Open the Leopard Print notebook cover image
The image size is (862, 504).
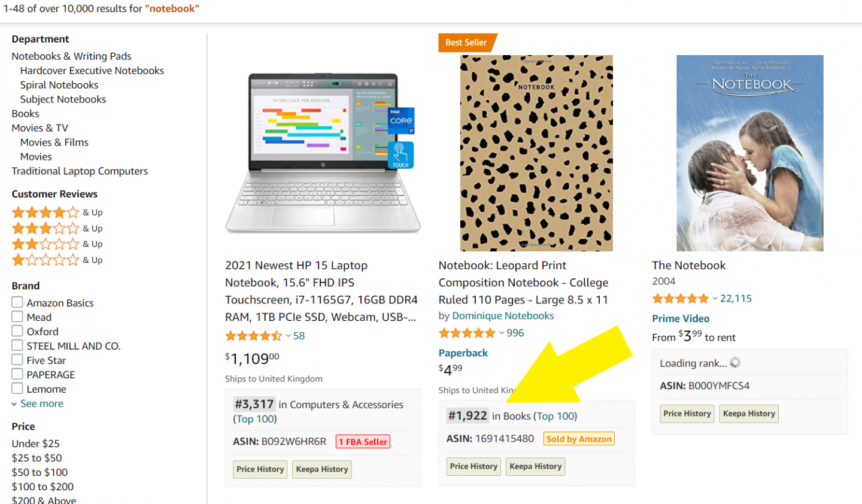pos(536,153)
